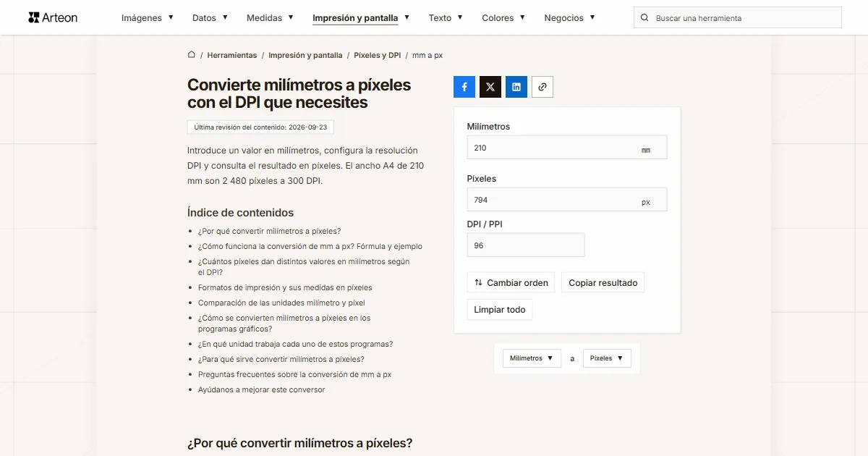The image size is (868, 456).
Task: Share page on LinkedIn
Action: [x=516, y=87]
